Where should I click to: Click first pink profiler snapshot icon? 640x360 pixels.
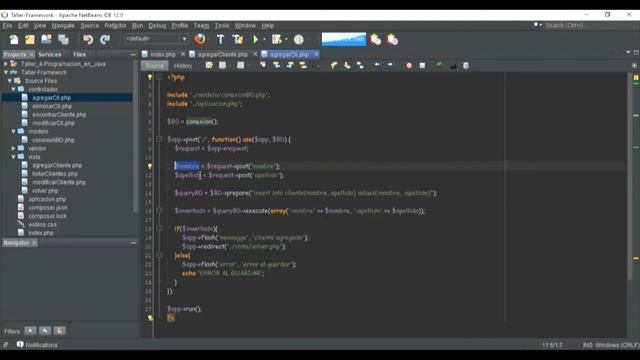tap(376, 40)
